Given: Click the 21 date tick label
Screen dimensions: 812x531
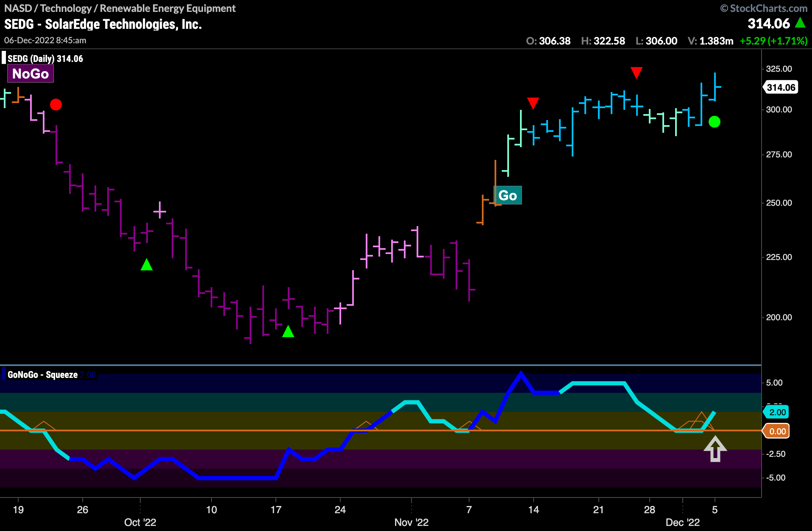Looking at the screenshot, I should pyautogui.click(x=598, y=509).
